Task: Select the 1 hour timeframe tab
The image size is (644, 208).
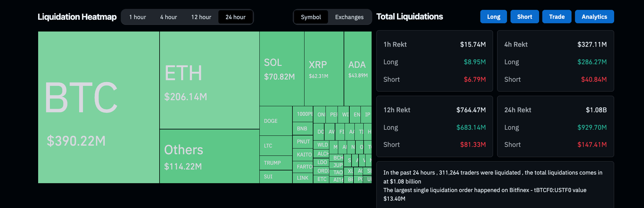Action: pyautogui.click(x=138, y=17)
